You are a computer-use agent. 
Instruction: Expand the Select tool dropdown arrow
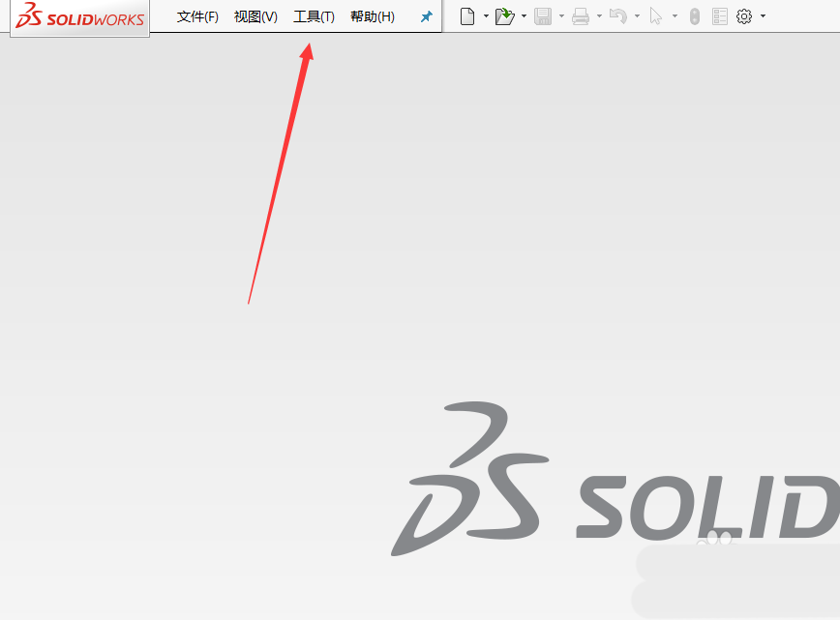675,16
